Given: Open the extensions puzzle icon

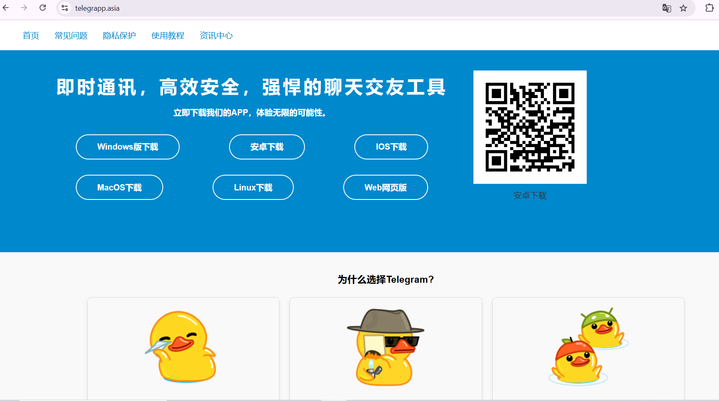Looking at the screenshot, I should 709,8.
